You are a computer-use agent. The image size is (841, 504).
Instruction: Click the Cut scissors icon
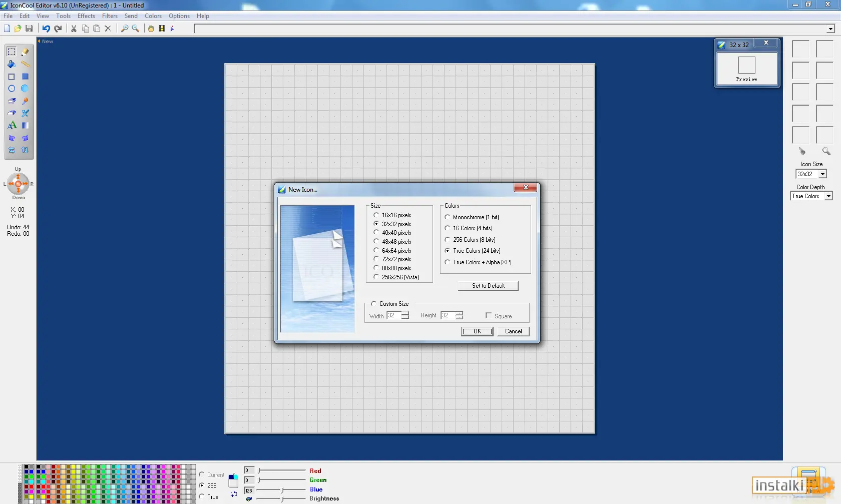(74, 29)
